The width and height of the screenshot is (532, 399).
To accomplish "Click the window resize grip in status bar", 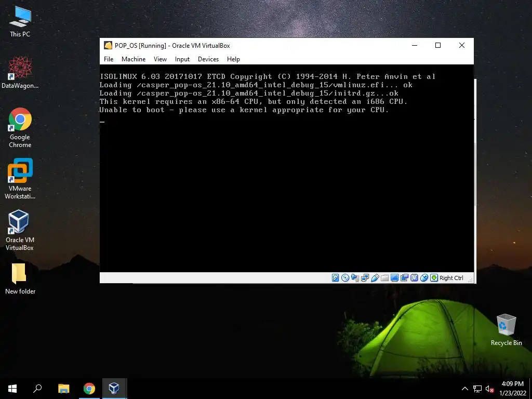I will (470, 279).
